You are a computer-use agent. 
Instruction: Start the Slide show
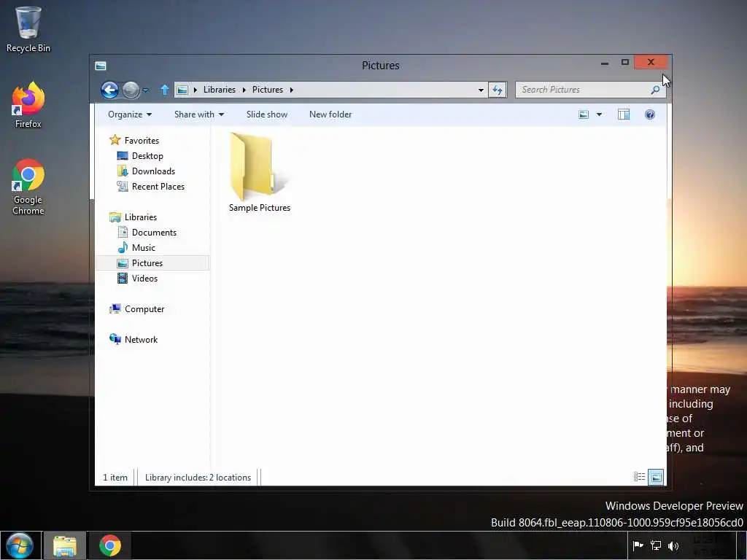[x=267, y=114]
